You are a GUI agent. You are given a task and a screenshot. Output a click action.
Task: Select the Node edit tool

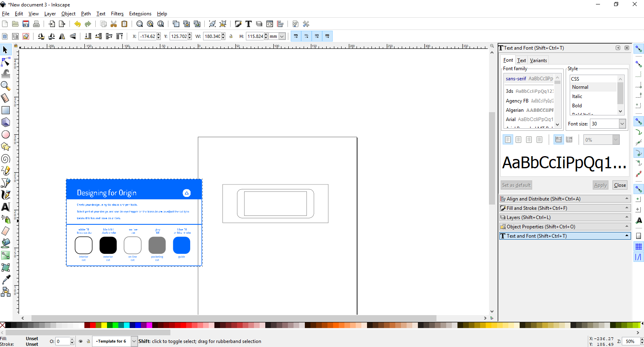coord(5,62)
